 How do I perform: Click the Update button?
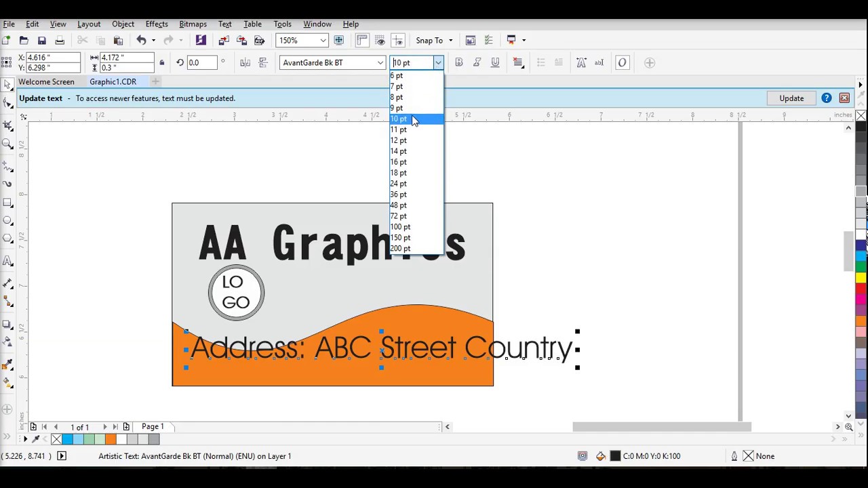pyautogui.click(x=791, y=98)
